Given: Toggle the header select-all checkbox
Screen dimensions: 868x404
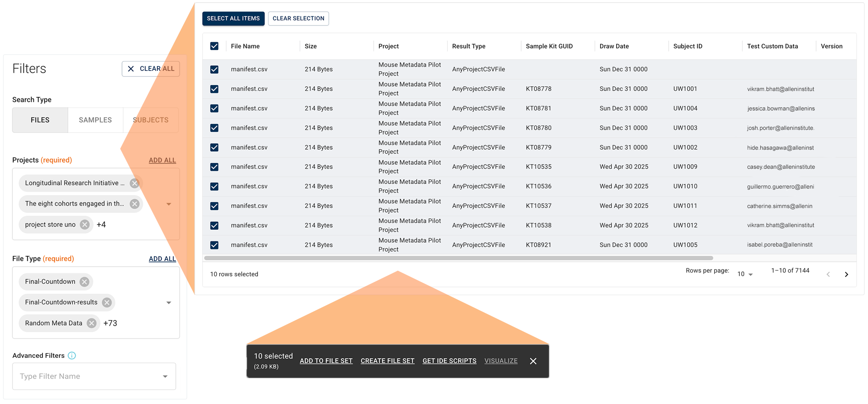Looking at the screenshot, I should coord(214,46).
